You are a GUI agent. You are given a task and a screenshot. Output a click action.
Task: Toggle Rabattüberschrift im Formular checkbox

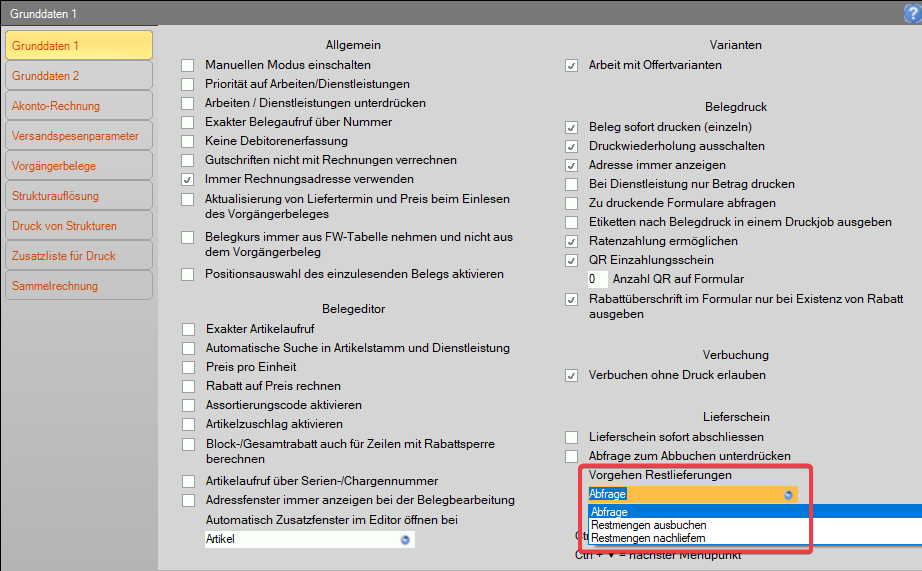(572, 299)
